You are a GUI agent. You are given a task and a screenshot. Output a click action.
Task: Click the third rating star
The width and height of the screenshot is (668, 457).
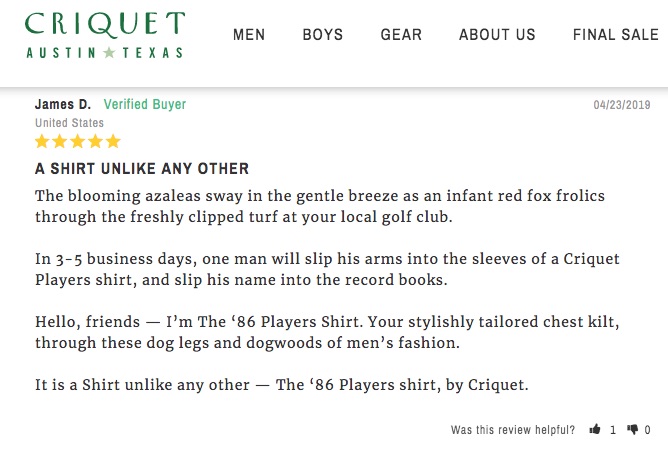[x=78, y=141]
